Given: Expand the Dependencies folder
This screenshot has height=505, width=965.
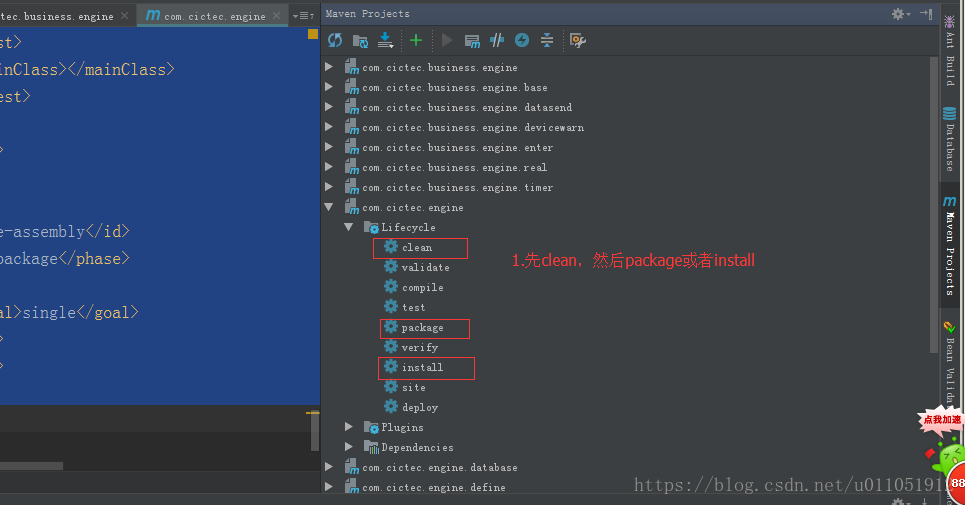Looking at the screenshot, I should pos(349,447).
